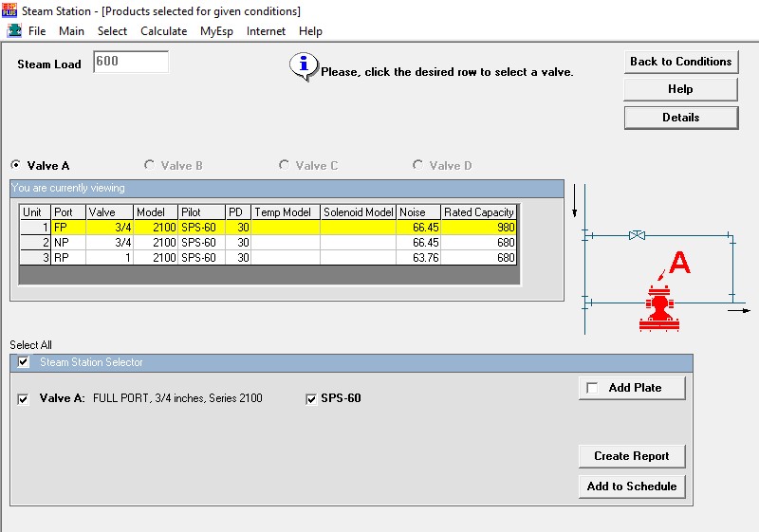759x532 pixels.
Task: Enable the Add Plate checkbox
Action: coord(592,388)
